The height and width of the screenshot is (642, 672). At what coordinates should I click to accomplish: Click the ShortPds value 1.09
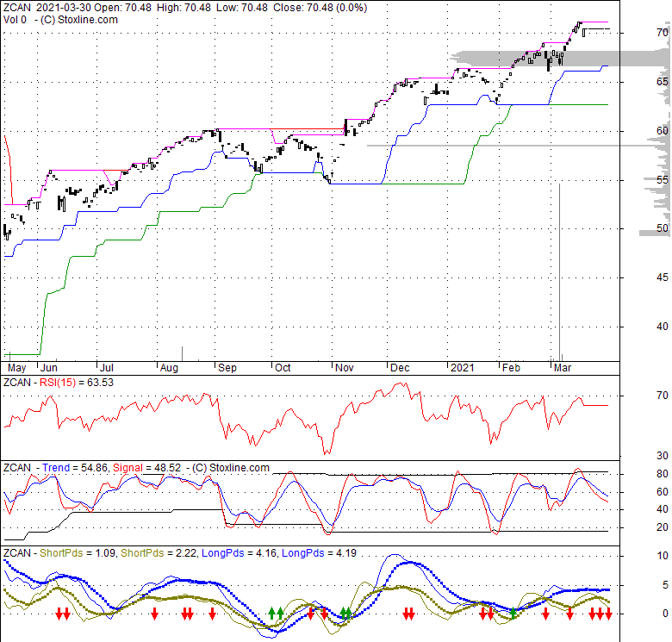[x=103, y=553]
